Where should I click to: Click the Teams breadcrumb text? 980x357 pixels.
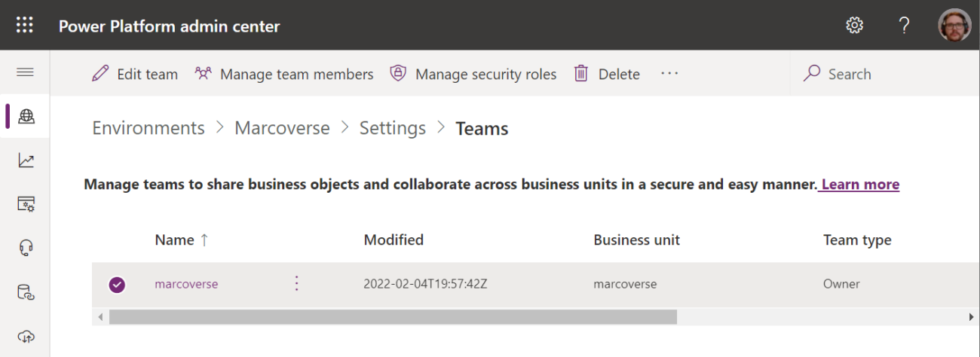pos(482,129)
